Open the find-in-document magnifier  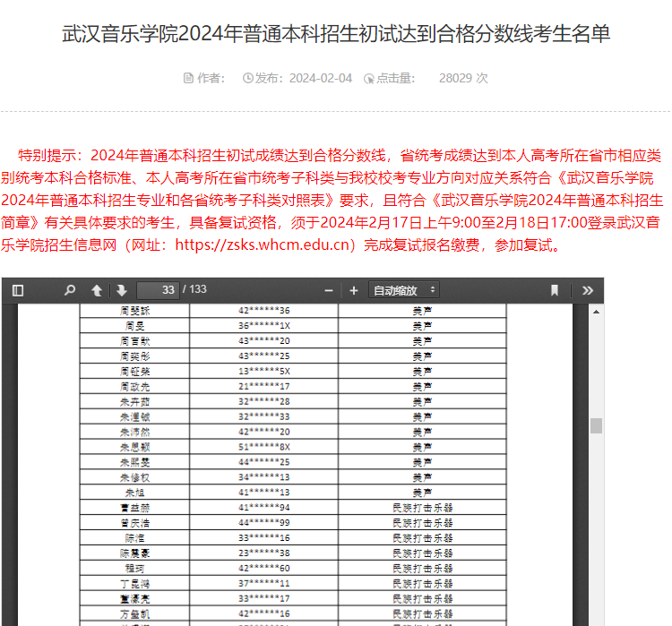[70, 290]
